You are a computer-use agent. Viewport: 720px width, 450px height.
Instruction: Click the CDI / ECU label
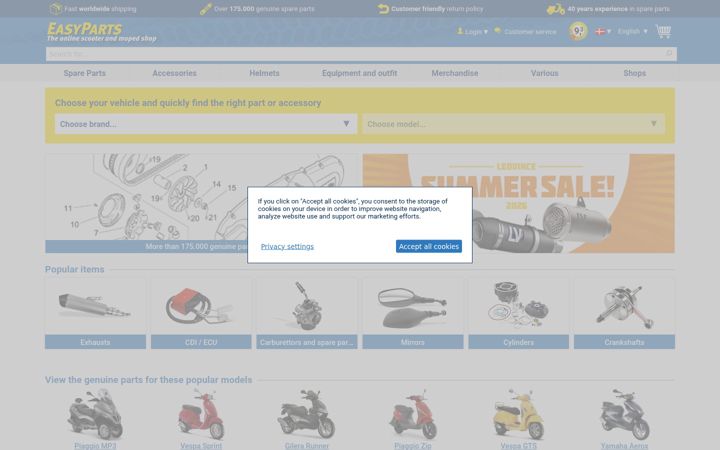(x=201, y=342)
